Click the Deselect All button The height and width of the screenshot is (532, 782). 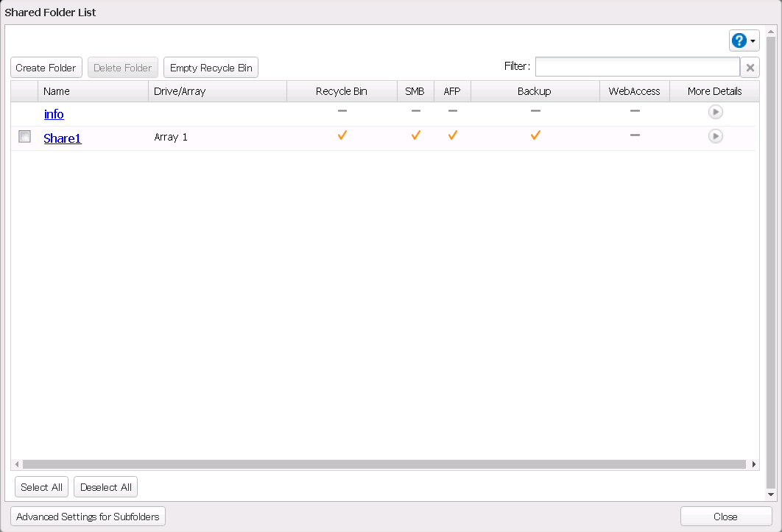(x=105, y=487)
